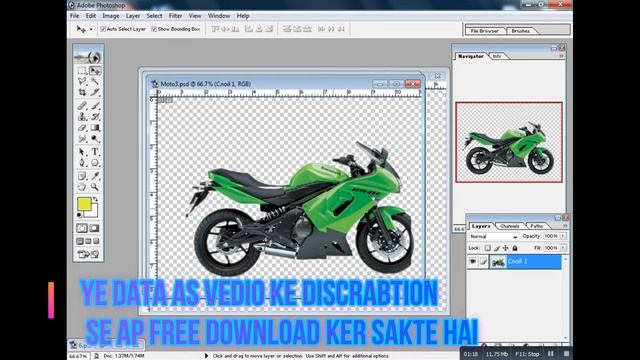Select the History Brush tool

click(95, 117)
